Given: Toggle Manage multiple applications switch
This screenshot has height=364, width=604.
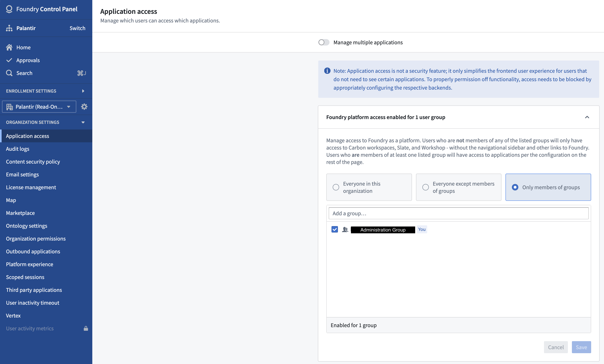Looking at the screenshot, I should tap(323, 42).
